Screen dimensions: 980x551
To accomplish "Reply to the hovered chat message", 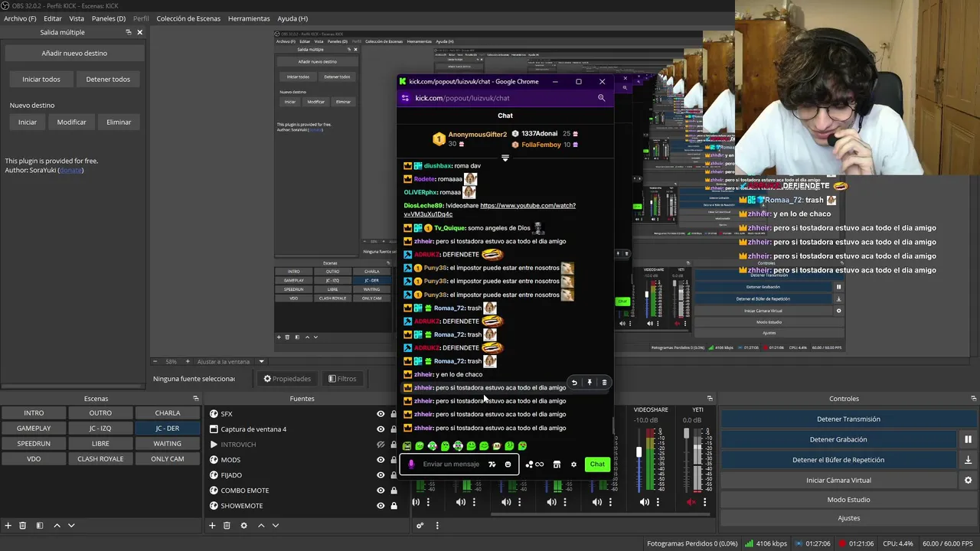I will (574, 383).
